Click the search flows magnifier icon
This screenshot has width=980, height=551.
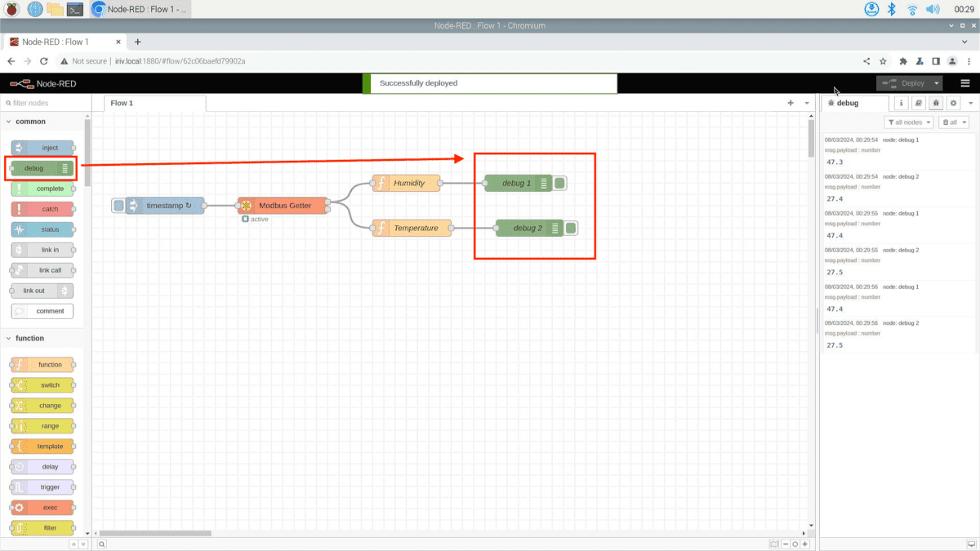coord(102,544)
